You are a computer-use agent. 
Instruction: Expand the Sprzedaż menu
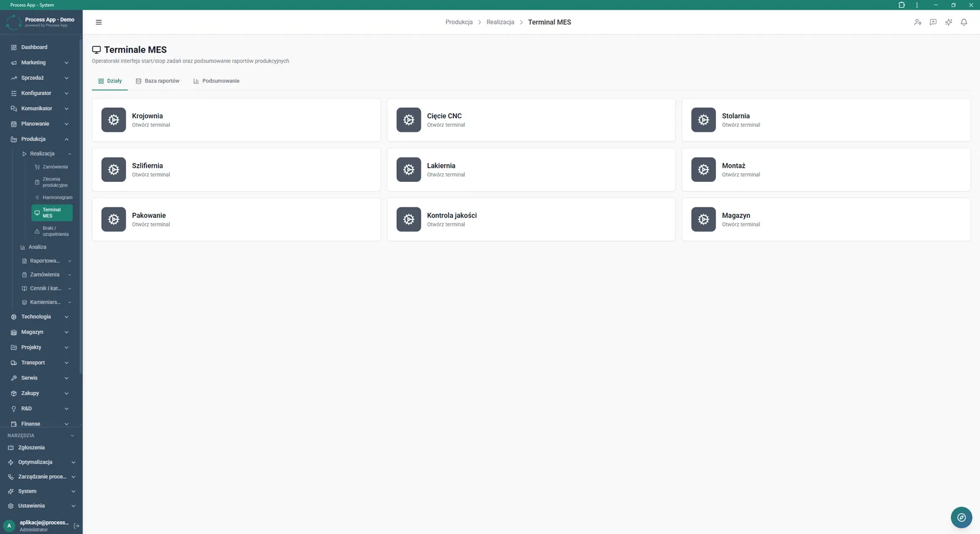[40, 78]
